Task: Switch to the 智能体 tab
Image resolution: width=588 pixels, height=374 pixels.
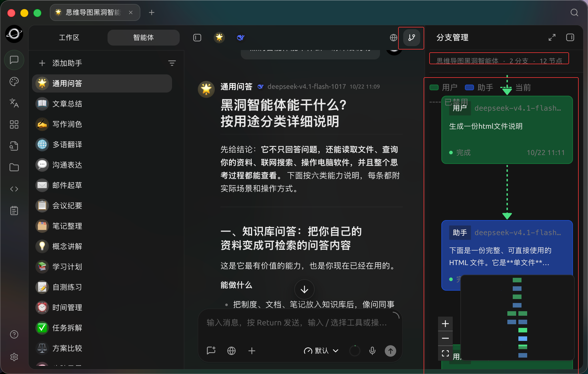Action: coord(143,38)
